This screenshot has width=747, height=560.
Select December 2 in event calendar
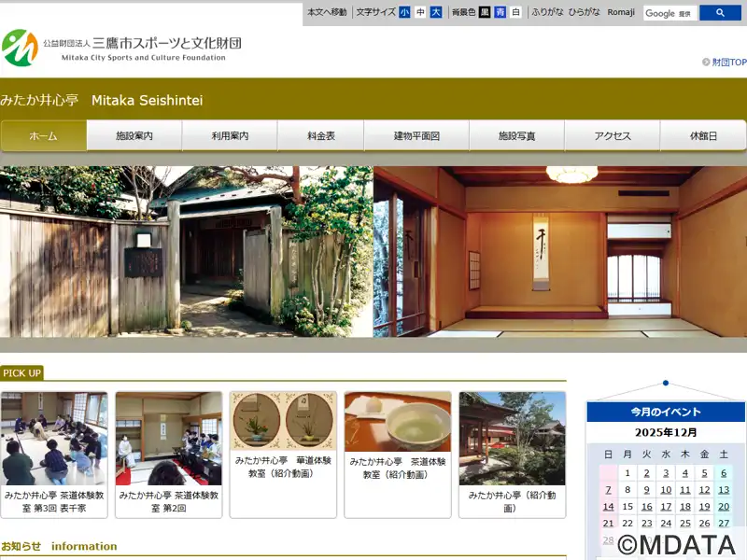[646, 473]
